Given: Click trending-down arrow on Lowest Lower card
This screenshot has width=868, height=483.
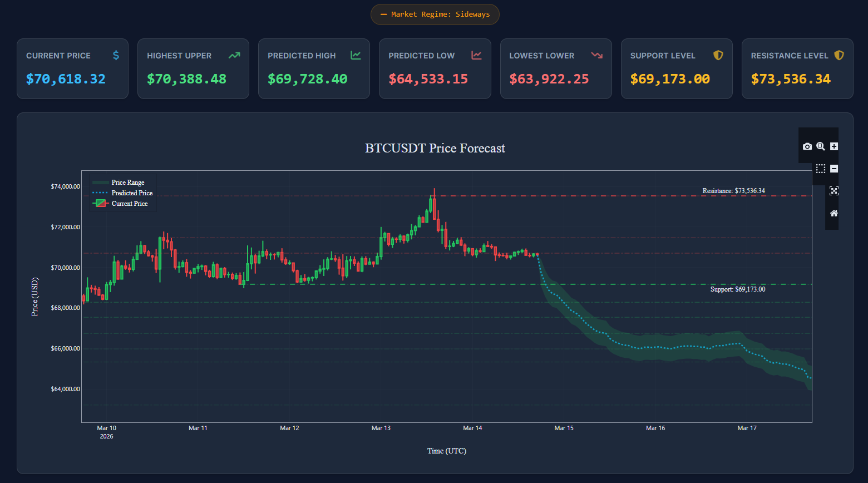Looking at the screenshot, I should point(597,55).
